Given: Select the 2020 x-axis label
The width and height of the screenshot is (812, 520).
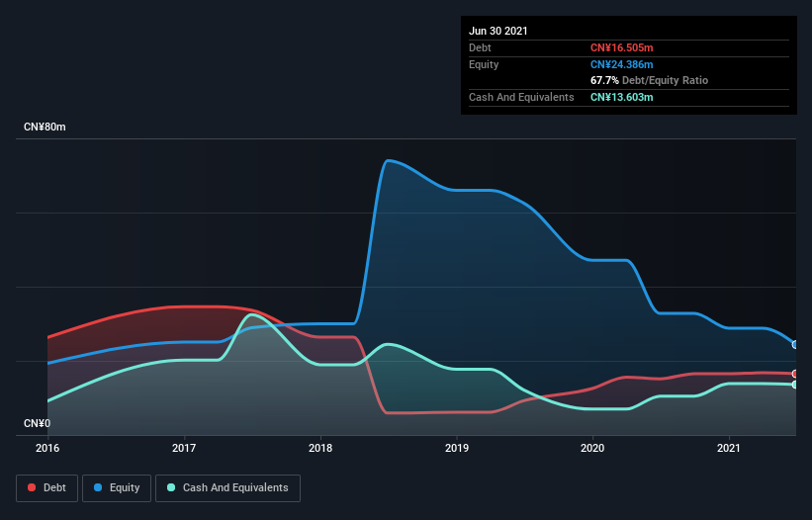Looking at the screenshot, I should (592, 448).
